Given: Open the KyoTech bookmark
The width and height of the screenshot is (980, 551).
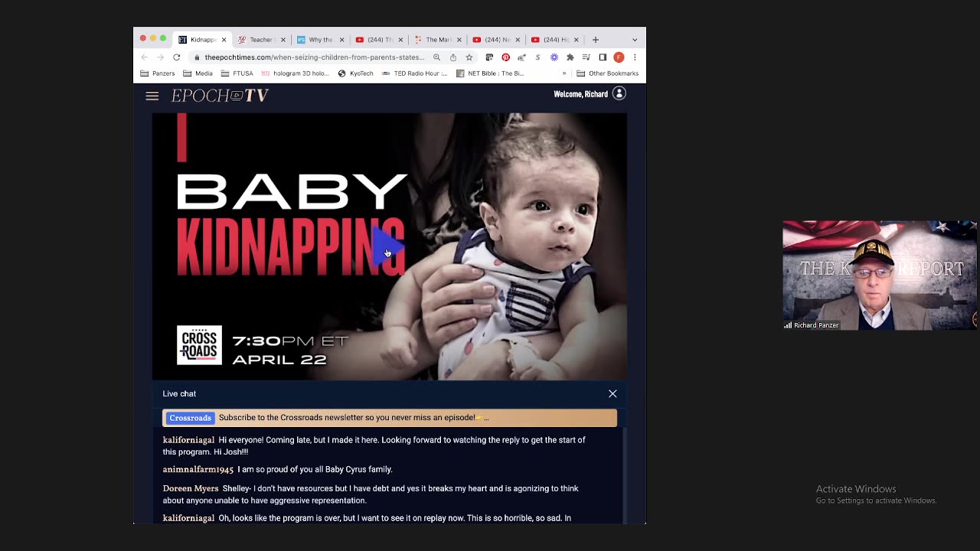Looking at the screenshot, I should pos(355,73).
